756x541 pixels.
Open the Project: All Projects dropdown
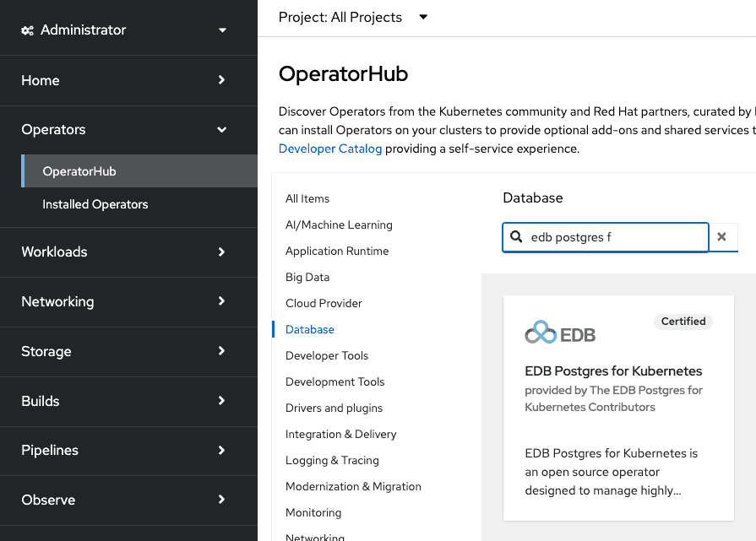(352, 17)
